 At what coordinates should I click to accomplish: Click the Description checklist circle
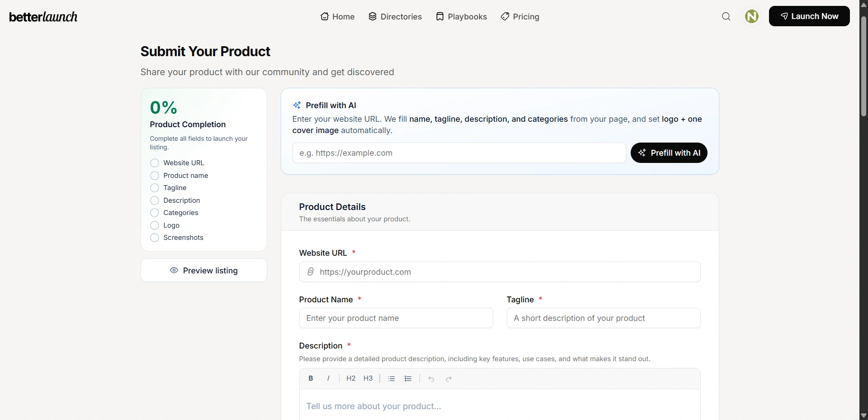pos(155,200)
